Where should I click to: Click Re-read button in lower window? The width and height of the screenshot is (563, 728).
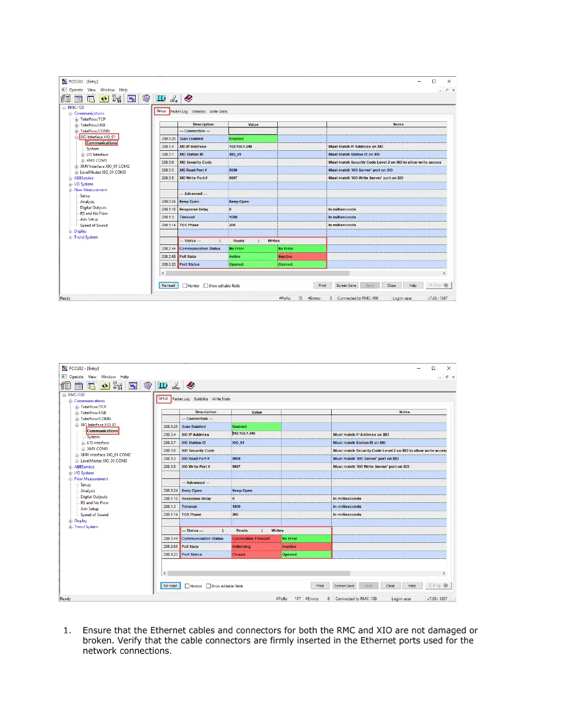pyautogui.click(x=170, y=586)
